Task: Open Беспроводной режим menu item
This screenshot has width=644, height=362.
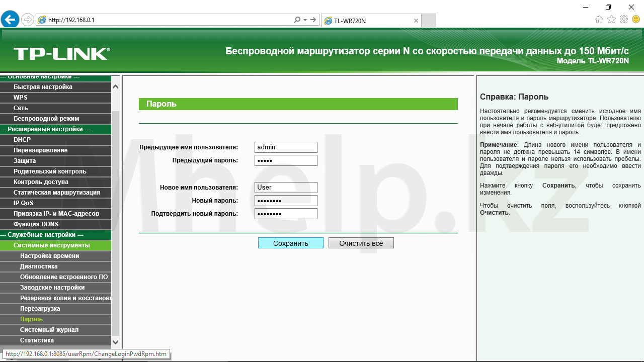Action: click(x=55, y=119)
